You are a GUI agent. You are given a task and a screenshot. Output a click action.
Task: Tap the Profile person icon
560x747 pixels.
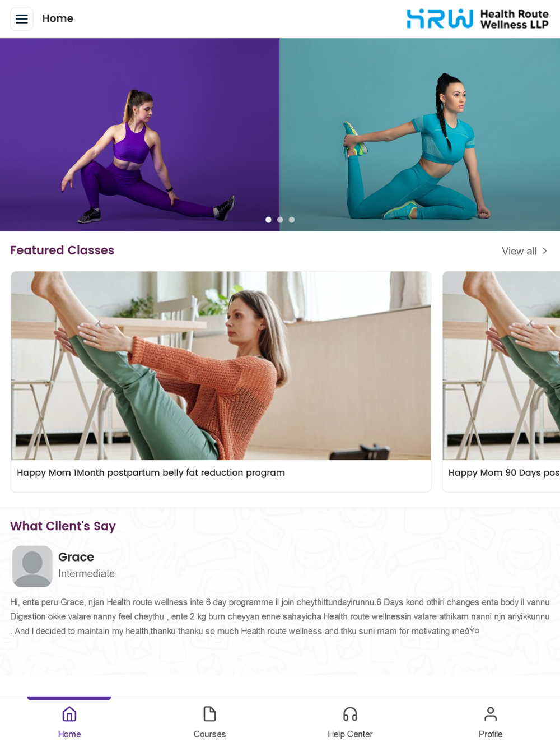pos(491,714)
